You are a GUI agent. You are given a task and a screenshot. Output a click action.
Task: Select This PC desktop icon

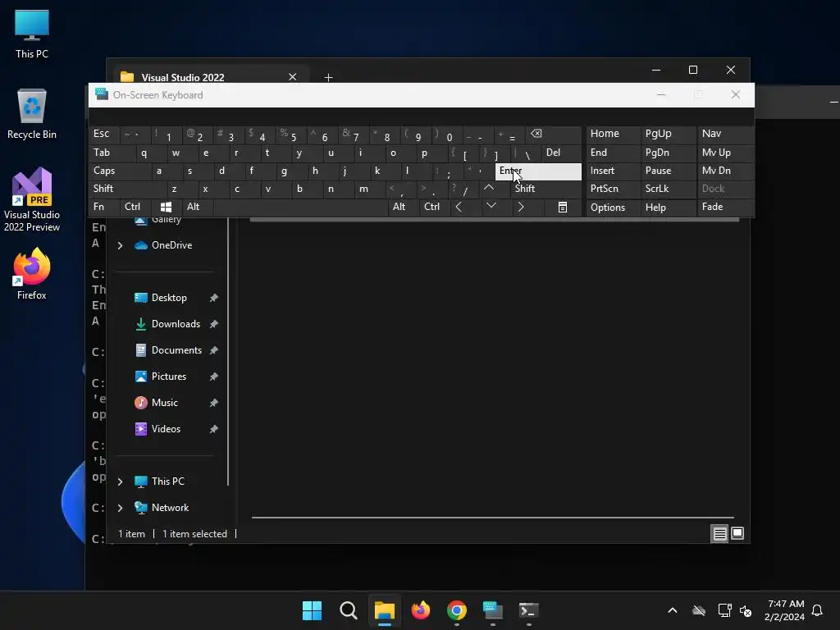coord(32,33)
